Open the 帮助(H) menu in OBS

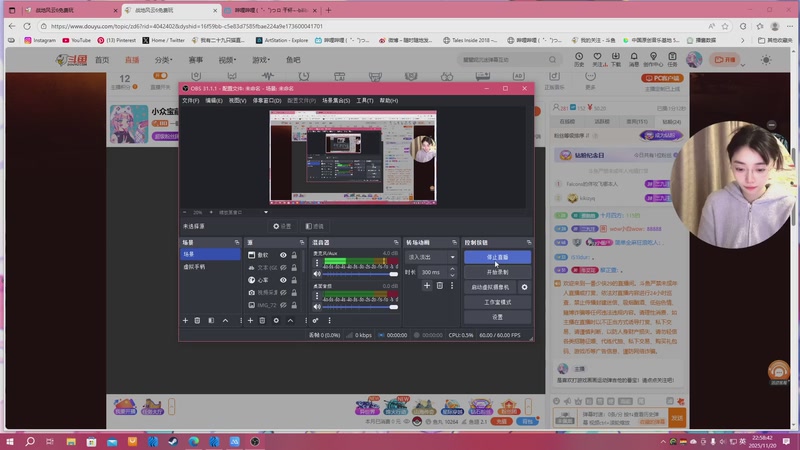(389, 101)
